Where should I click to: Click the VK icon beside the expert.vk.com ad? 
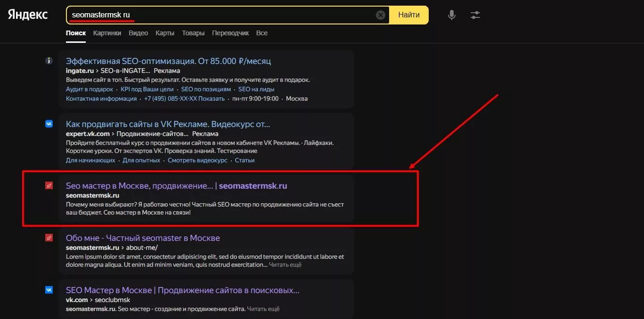[49, 124]
